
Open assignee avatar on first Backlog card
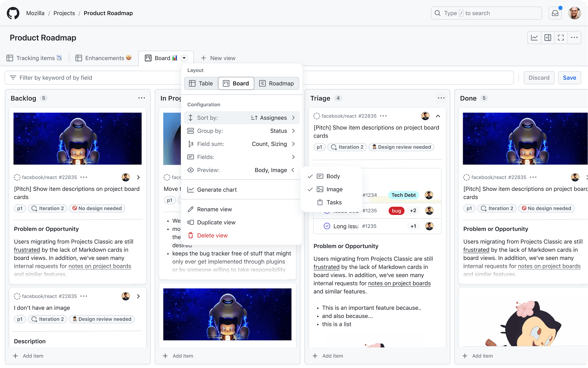point(126,177)
